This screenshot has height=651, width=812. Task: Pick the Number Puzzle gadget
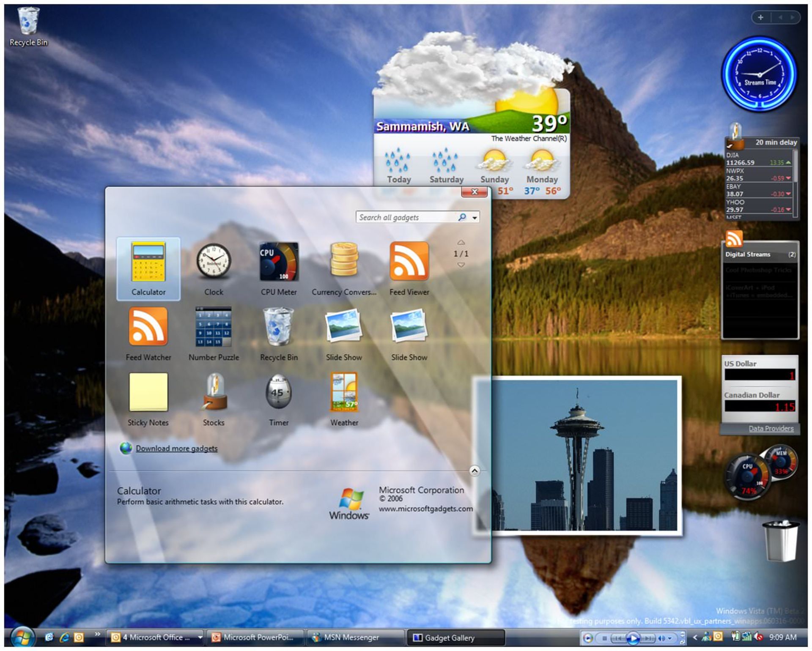[214, 327]
